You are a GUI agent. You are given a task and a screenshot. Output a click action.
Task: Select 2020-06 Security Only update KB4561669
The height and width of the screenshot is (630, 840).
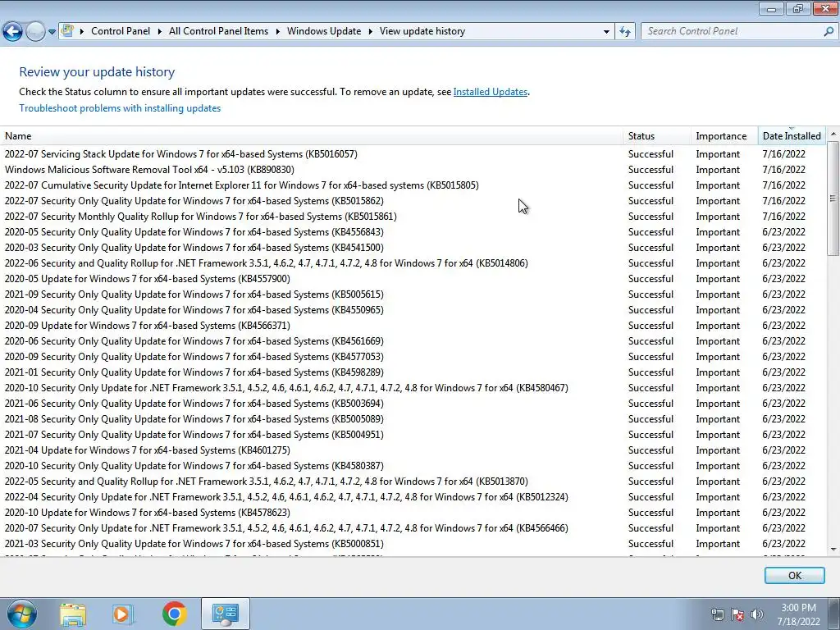point(413,340)
